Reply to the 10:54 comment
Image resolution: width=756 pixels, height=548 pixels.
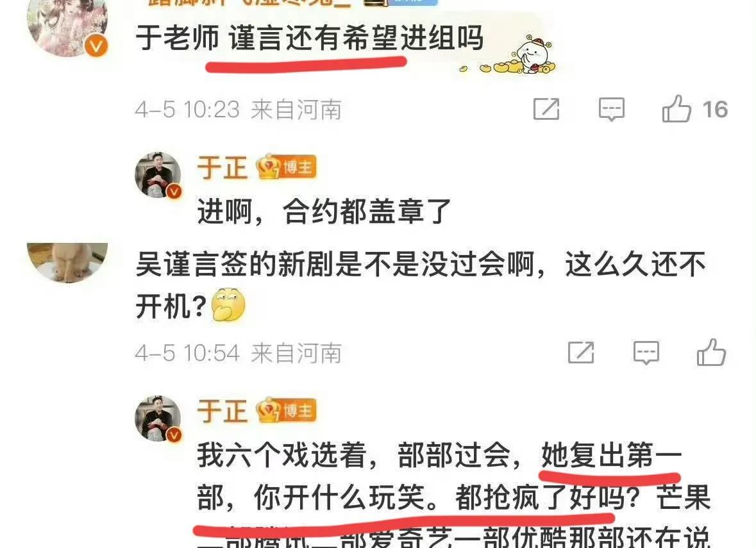pyautogui.click(x=646, y=353)
